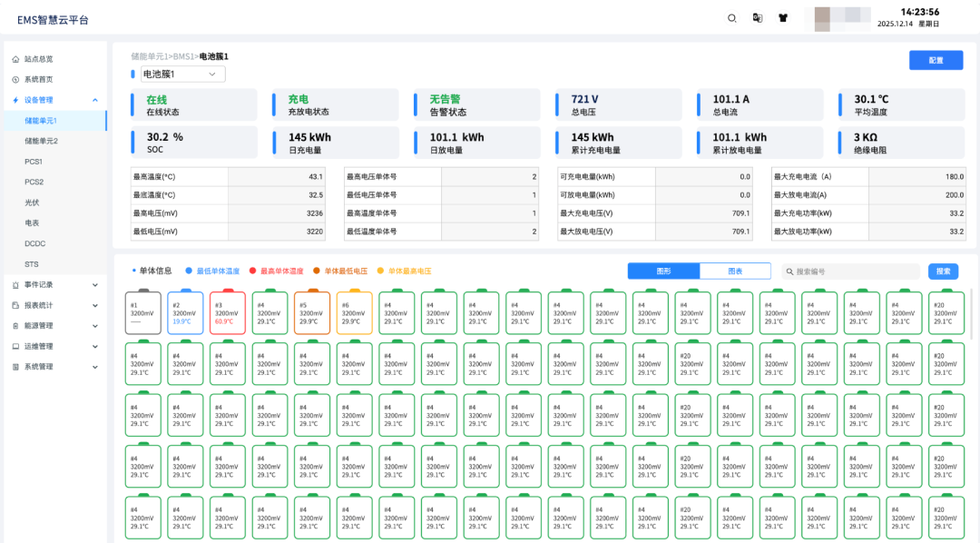
Task: Click yellow battery cell #6
Action: (354, 312)
